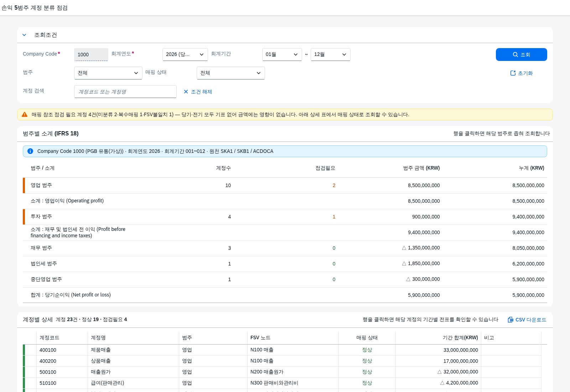
Task: Click the 점검필요 count 2 for 영업 범주
Action: point(334,185)
